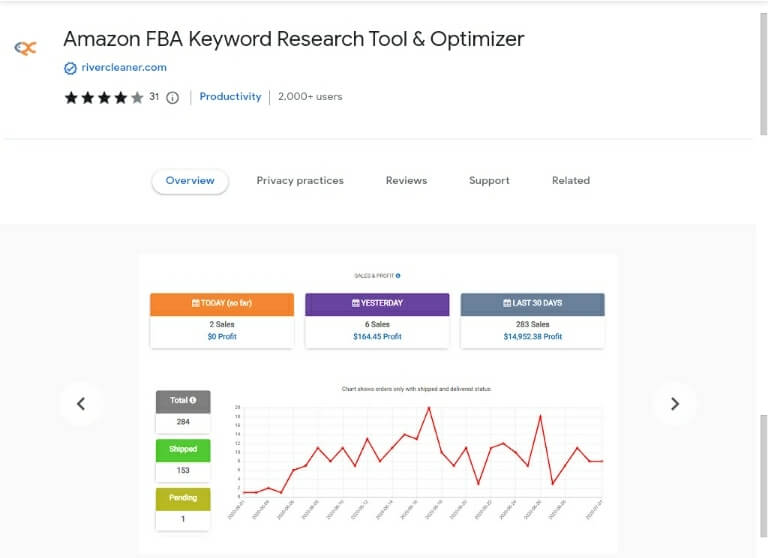Click the Sales & Profit info icon
768x558 pixels.
398,276
